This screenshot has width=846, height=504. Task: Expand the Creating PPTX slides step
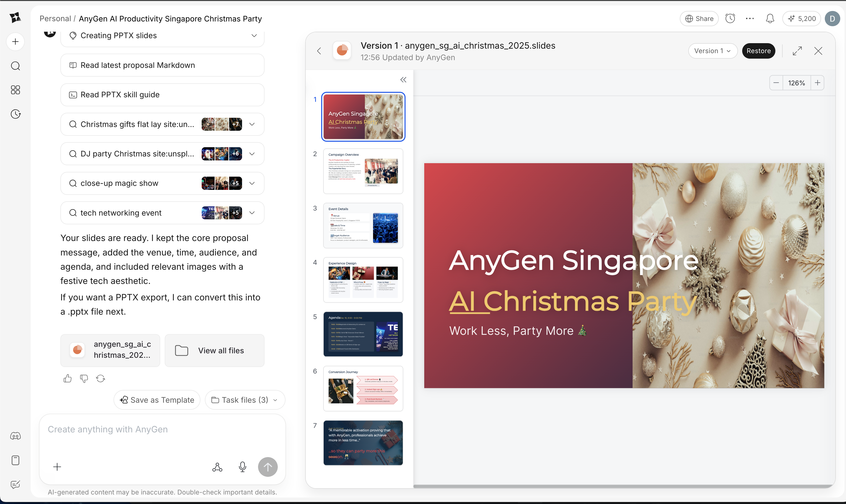coord(254,35)
